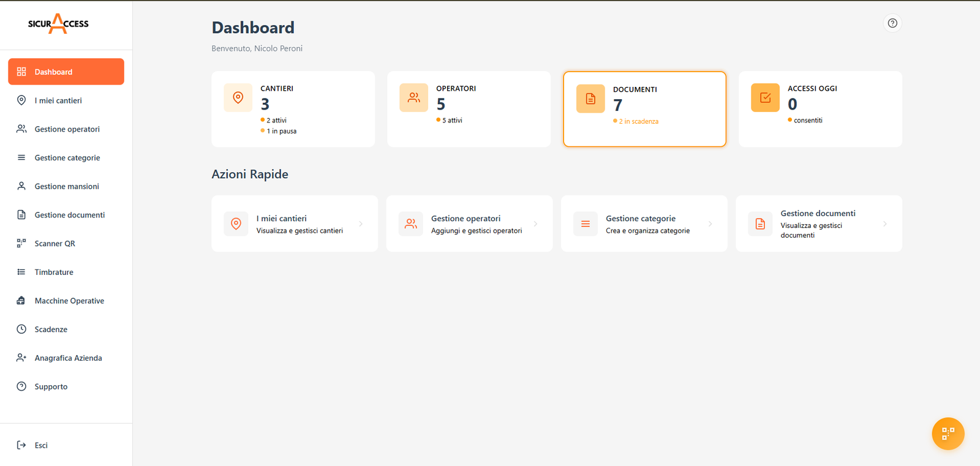Click the SicurAccess logo

click(58, 24)
